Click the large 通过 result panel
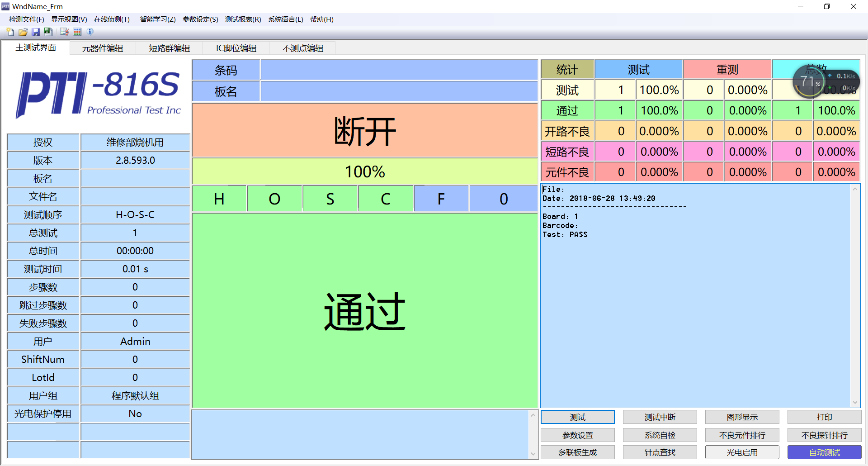The height and width of the screenshot is (466, 868). click(x=365, y=311)
